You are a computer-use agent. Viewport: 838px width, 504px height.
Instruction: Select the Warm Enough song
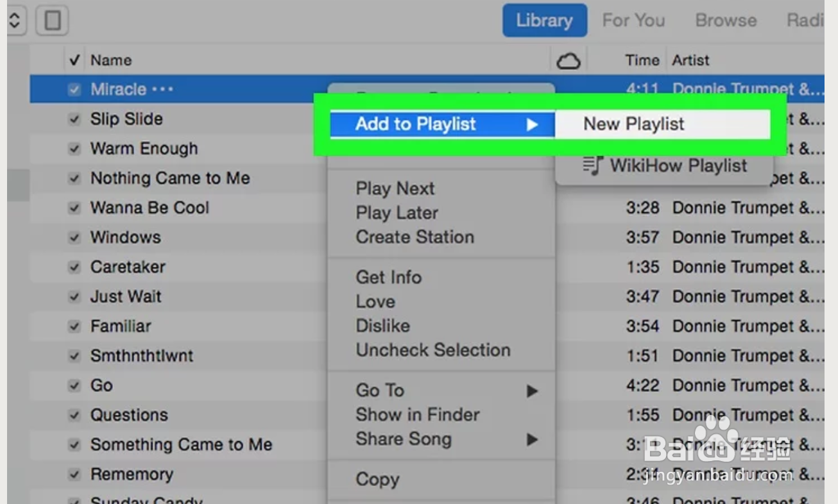pyautogui.click(x=144, y=149)
